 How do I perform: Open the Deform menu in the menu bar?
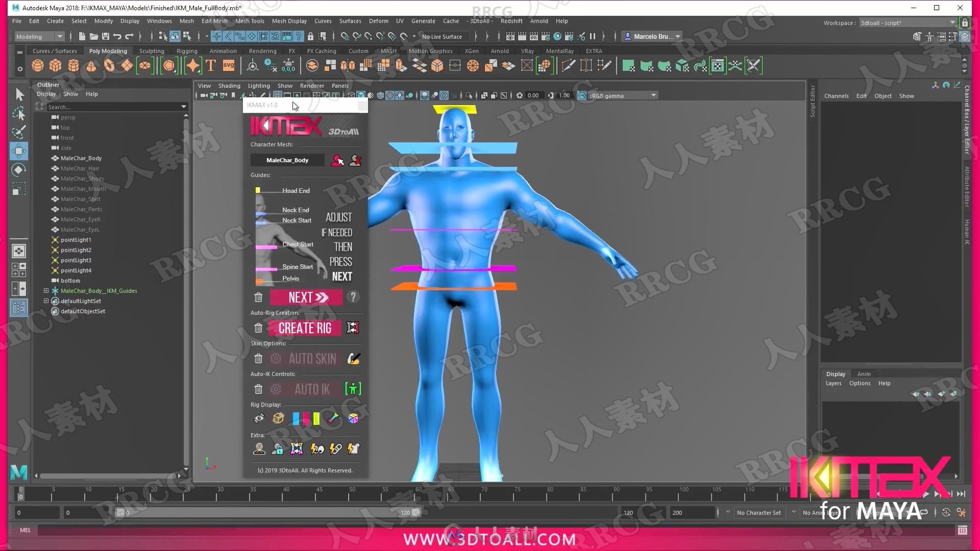[x=378, y=21]
